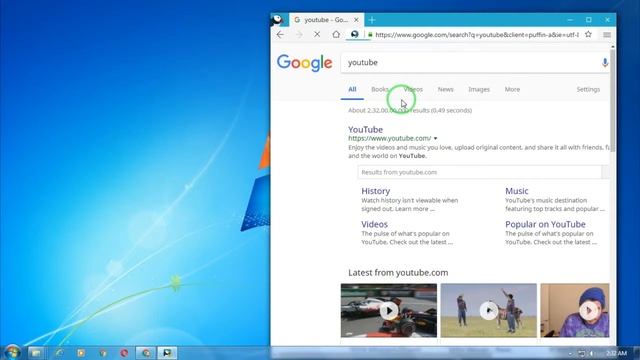Screen dimensions: 640x360
Task: Click the volume icon in system tray
Action: [591, 353]
